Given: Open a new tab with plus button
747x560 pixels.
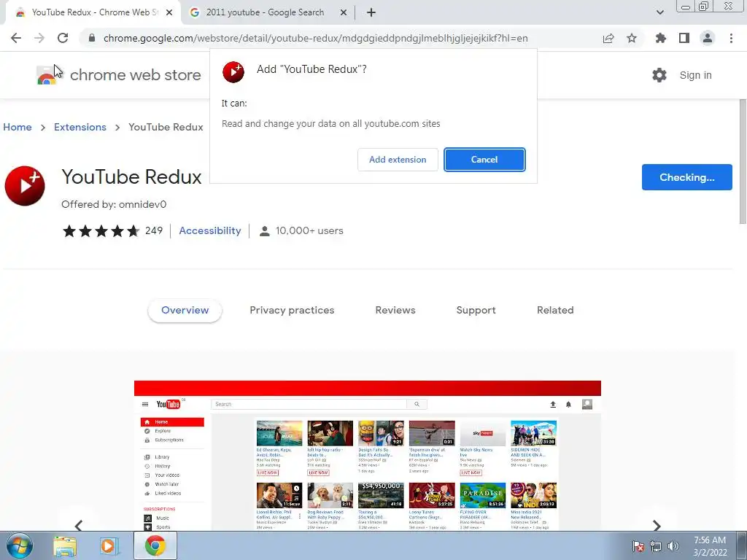Looking at the screenshot, I should point(371,12).
